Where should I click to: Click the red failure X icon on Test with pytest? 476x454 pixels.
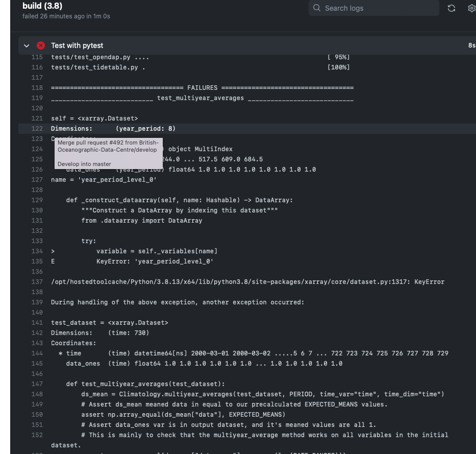[x=41, y=45]
